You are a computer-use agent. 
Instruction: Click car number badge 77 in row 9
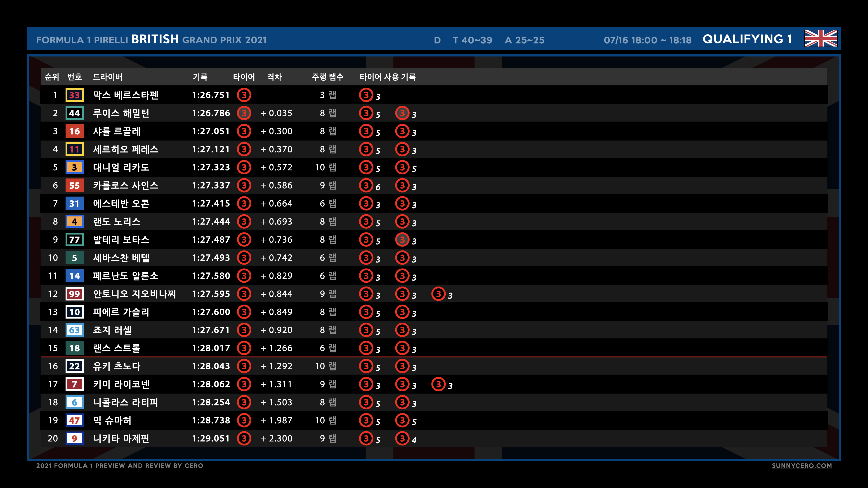pyautogui.click(x=74, y=240)
